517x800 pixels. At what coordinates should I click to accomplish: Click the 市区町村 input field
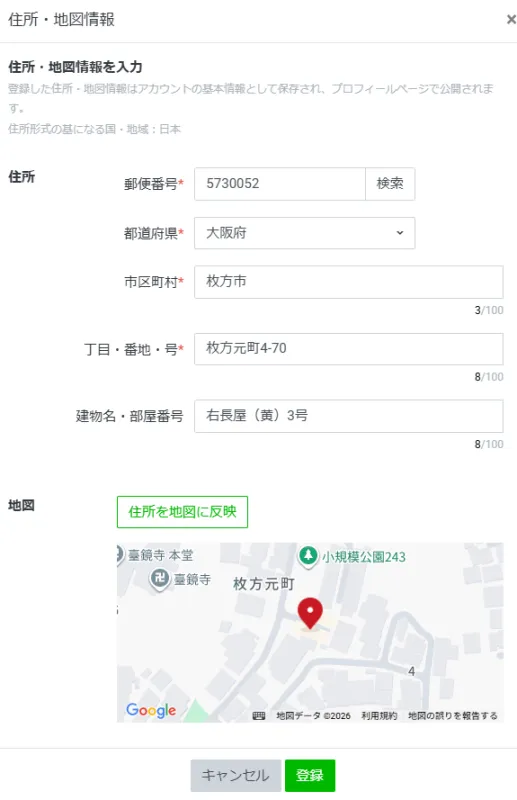coord(349,282)
